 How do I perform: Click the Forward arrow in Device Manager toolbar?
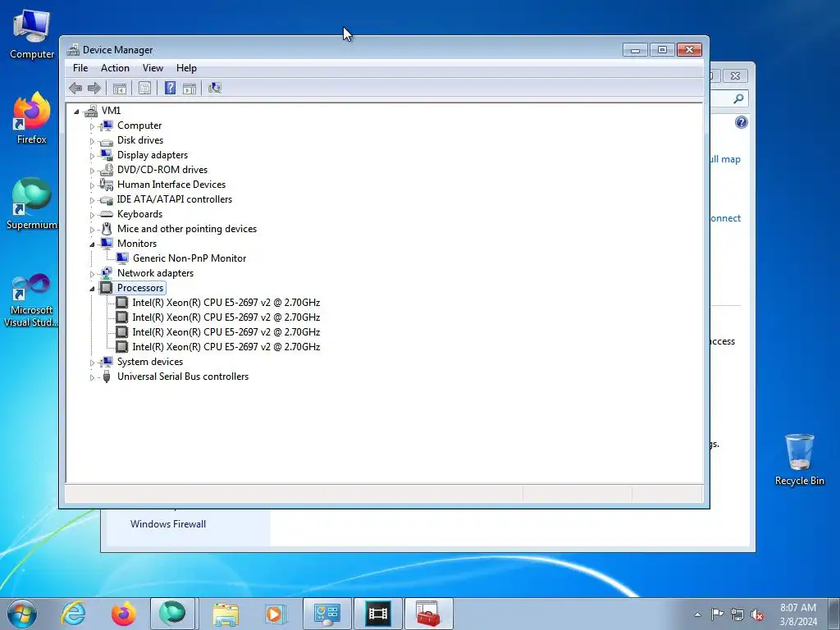coord(94,88)
